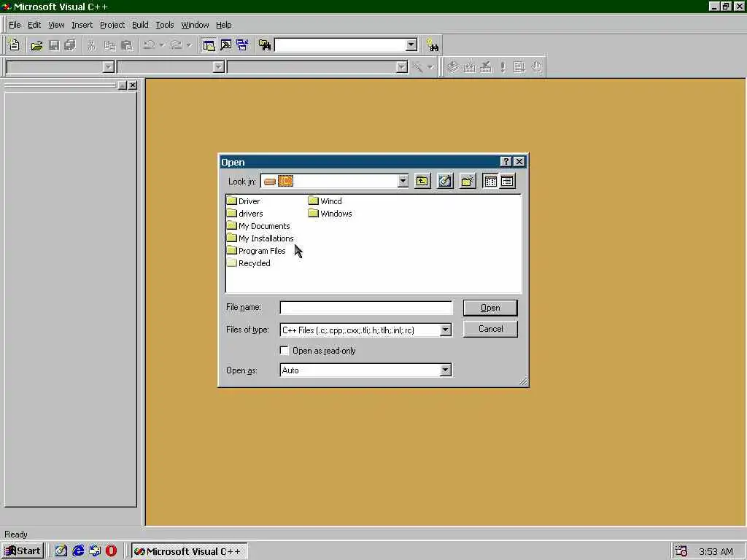Toggle the Workspace window toolbar button
The height and width of the screenshot is (560, 747).
[209, 45]
